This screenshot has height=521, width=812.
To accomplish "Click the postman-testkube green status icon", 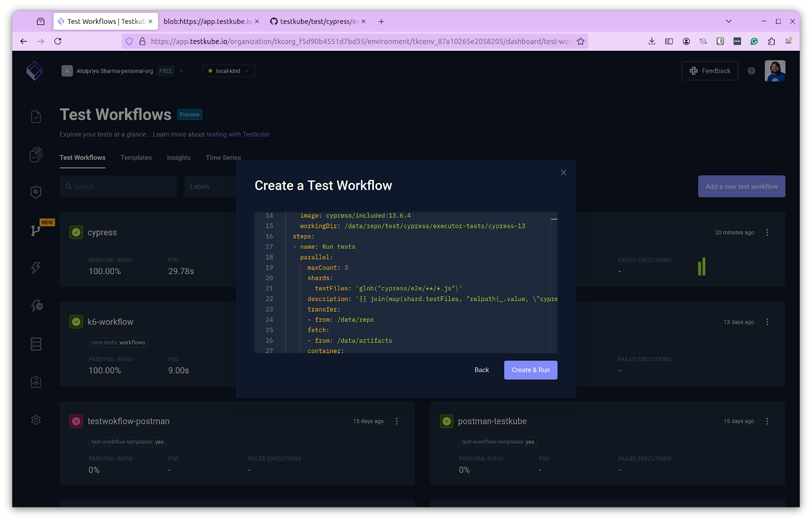I will tap(447, 421).
